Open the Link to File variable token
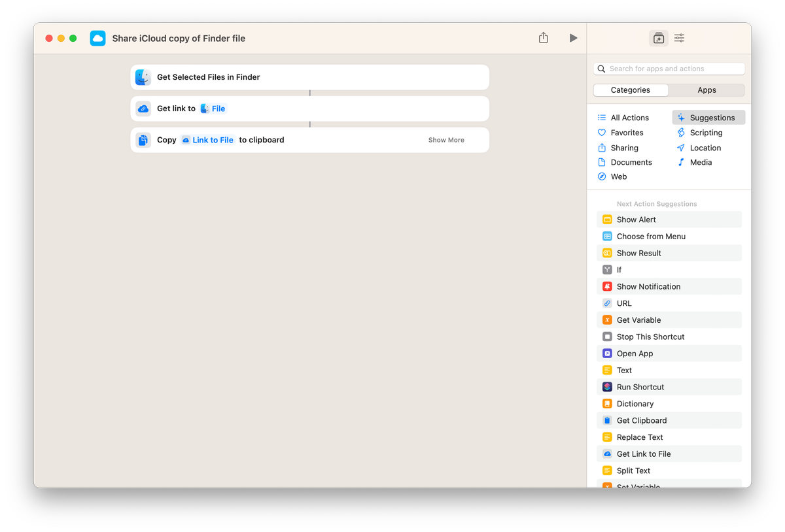 (x=207, y=140)
